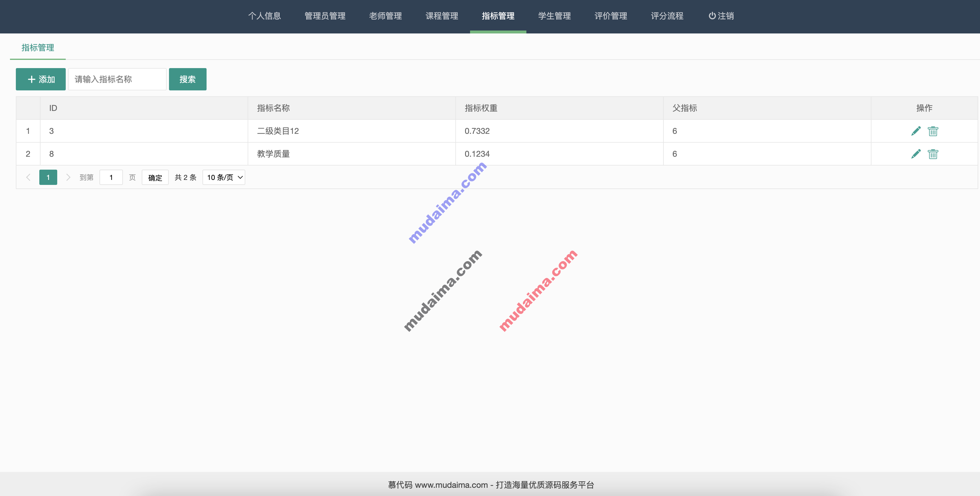Select the weight value 0.1234
Screen dimensions: 980x496
point(477,154)
